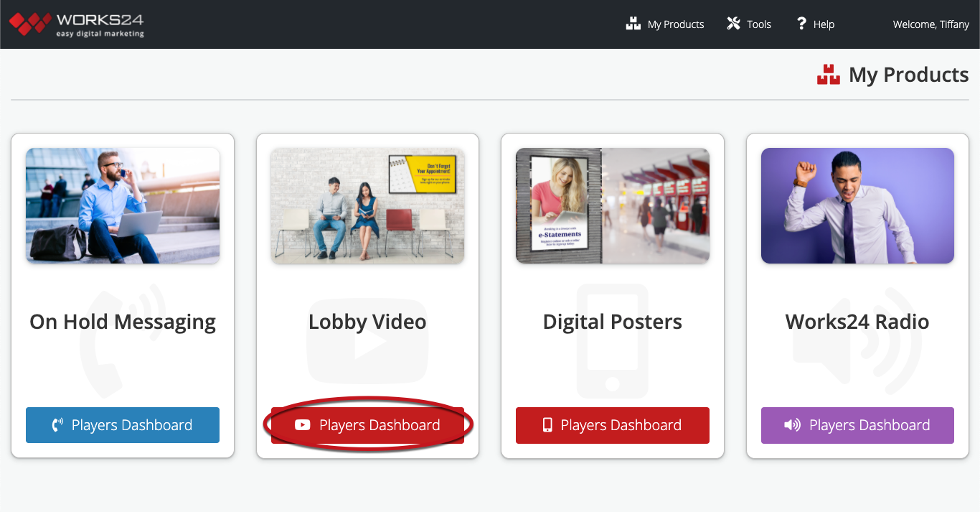Click the My Products boxes icon in navbar
Viewport: 980px width, 512px height.
coord(633,24)
